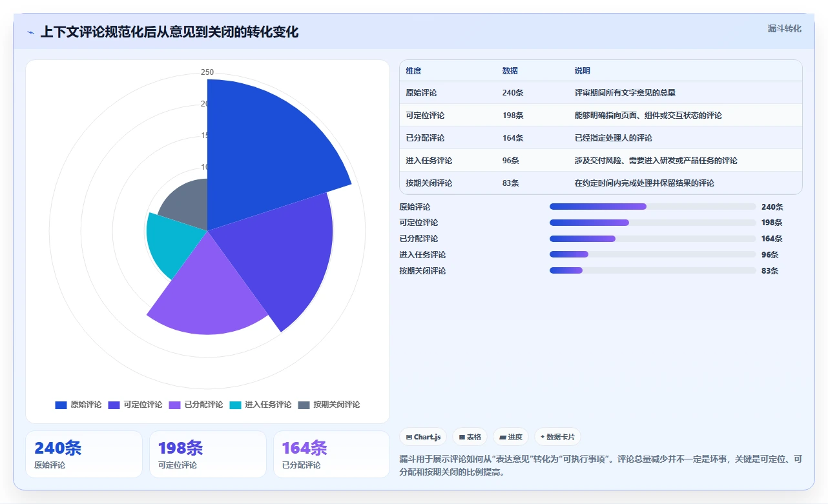The image size is (828, 504).
Task: Click the 250 axis label on the chart
Action: [x=207, y=72]
